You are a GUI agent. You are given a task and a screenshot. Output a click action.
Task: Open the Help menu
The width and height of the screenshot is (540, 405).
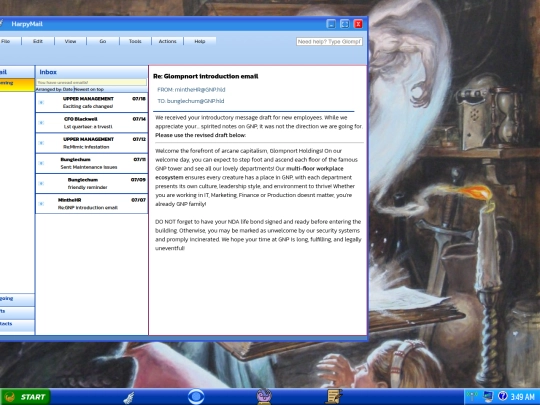tap(200, 41)
